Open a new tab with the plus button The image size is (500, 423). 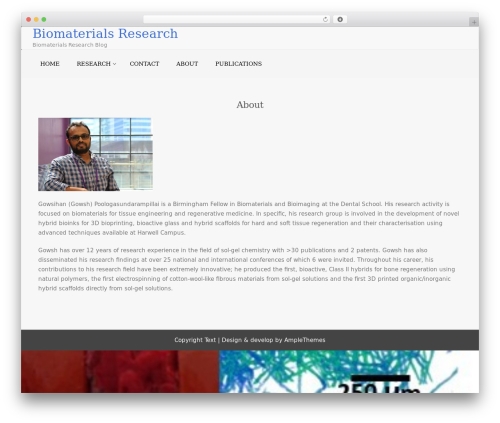[x=474, y=22]
